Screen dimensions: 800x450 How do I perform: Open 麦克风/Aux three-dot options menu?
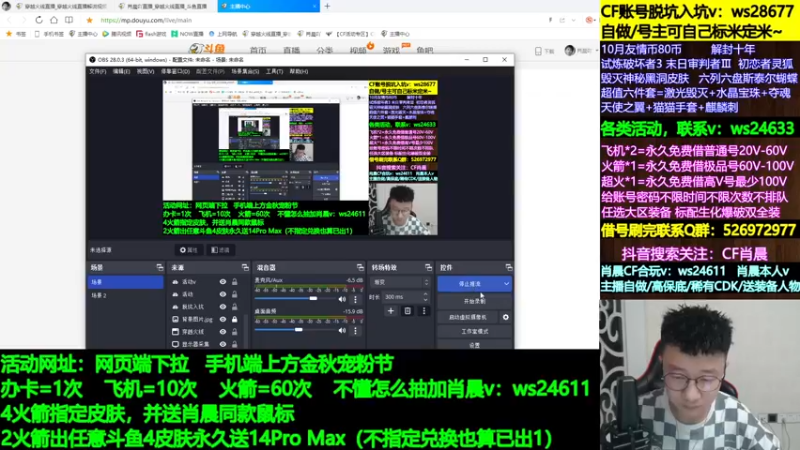(356, 299)
